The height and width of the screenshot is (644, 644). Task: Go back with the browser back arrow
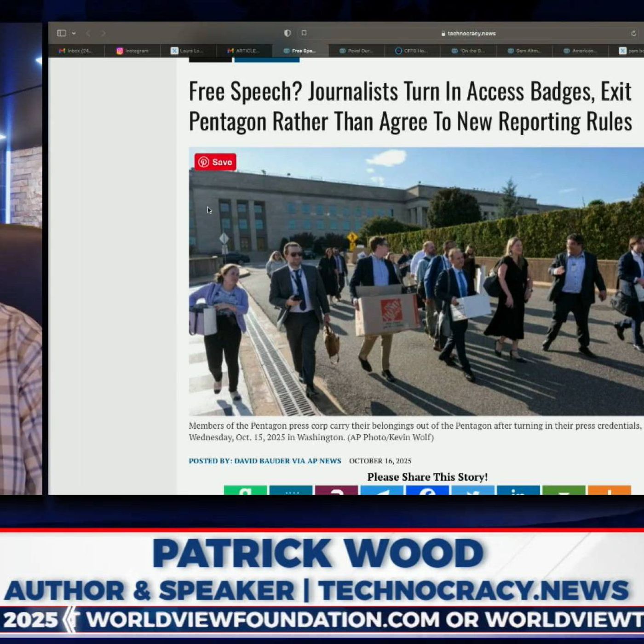pos(88,33)
